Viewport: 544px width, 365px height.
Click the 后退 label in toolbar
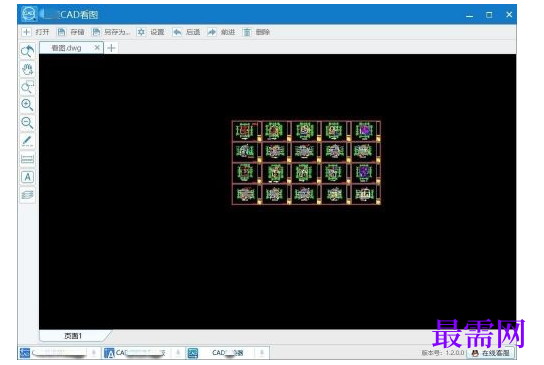(x=193, y=32)
